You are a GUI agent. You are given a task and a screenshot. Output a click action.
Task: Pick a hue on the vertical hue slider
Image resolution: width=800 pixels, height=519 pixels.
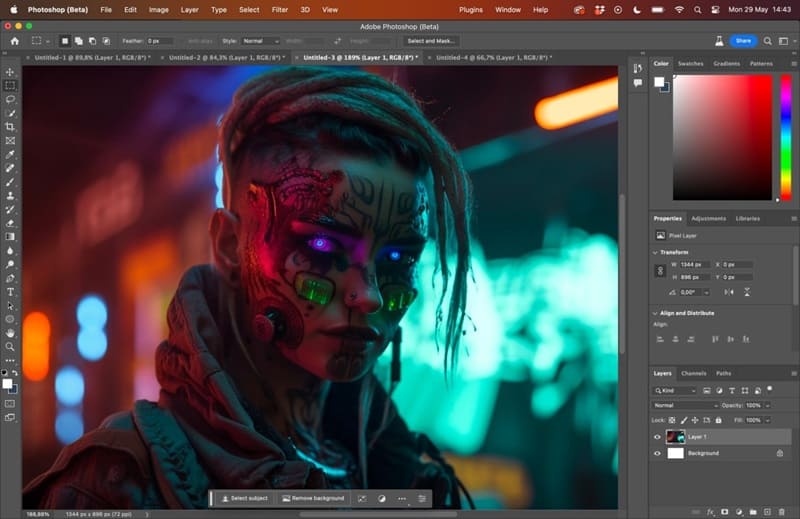pyautogui.click(x=786, y=138)
